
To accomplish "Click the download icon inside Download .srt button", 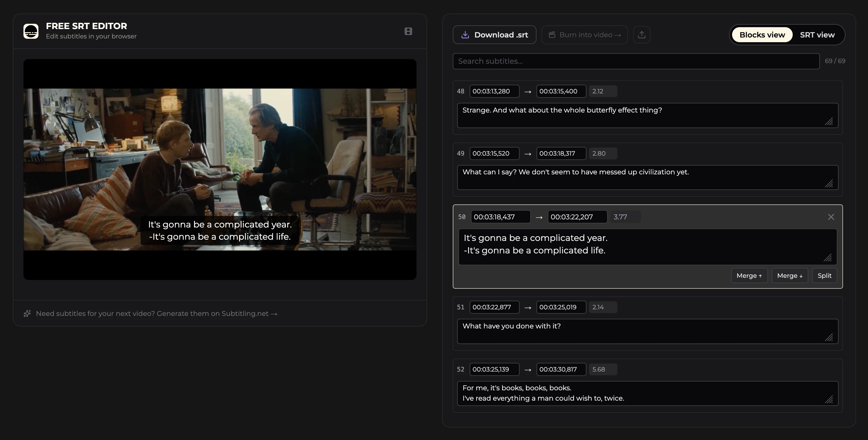I will pyautogui.click(x=465, y=34).
